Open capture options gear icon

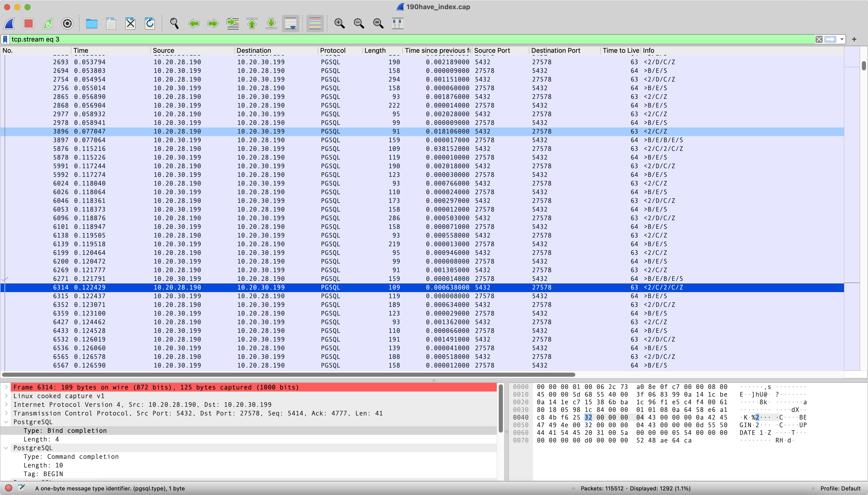coord(67,23)
